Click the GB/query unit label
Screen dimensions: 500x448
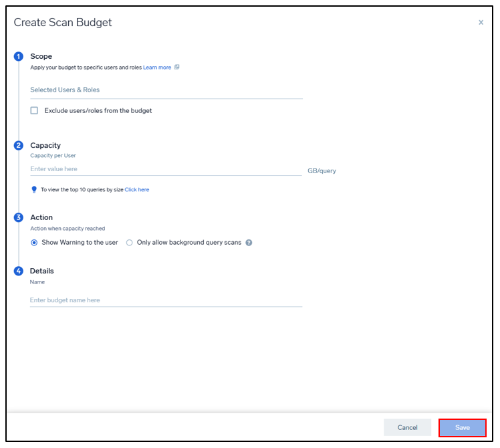coord(322,171)
